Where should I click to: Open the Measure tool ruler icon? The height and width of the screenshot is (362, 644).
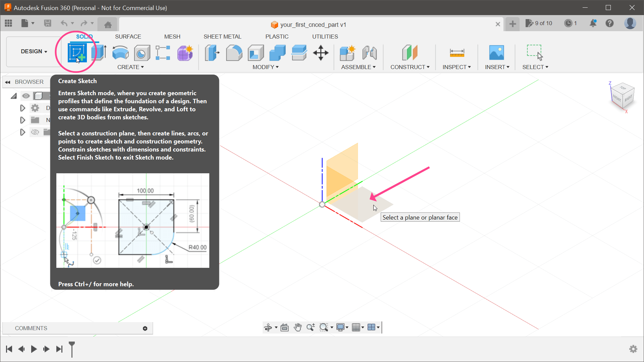(457, 53)
